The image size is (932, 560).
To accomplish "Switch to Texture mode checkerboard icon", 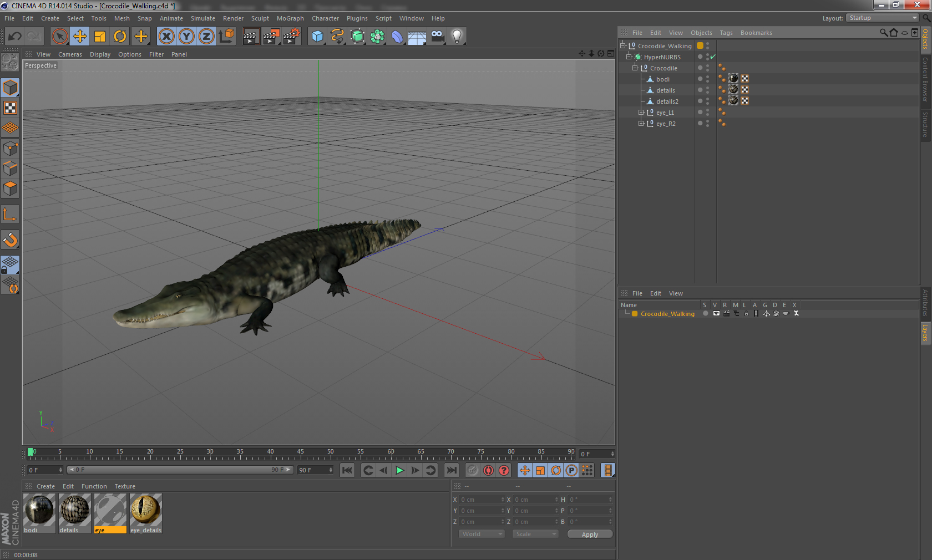I will [10, 108].
